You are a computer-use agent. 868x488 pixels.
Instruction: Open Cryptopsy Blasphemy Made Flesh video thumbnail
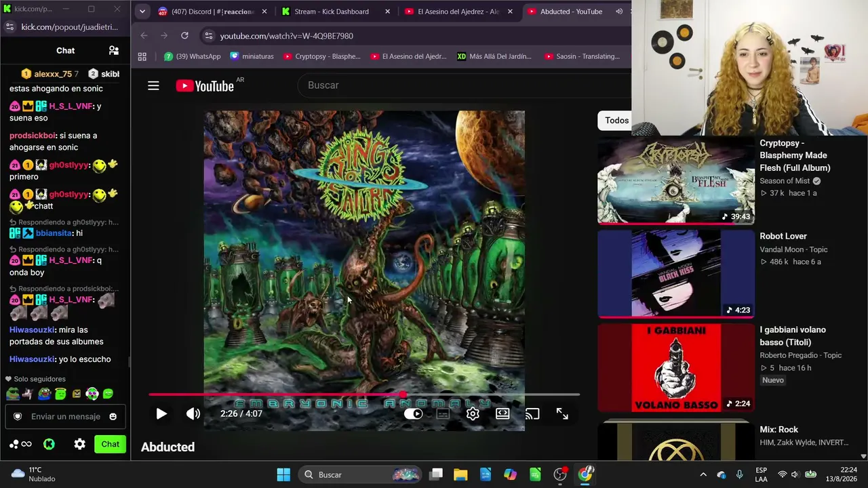(x=676, y=180)
